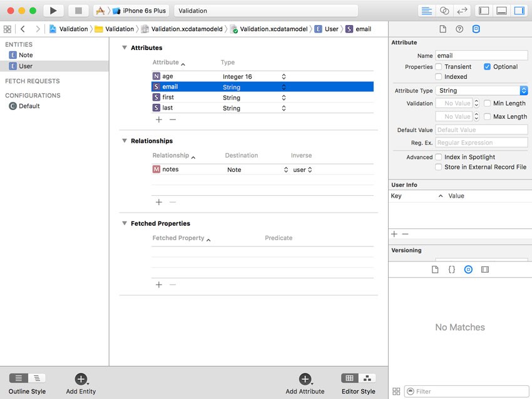The height and width of the screenshot is (399, 532).
Task: Open related items grid menu
Action: click(8, 29)
